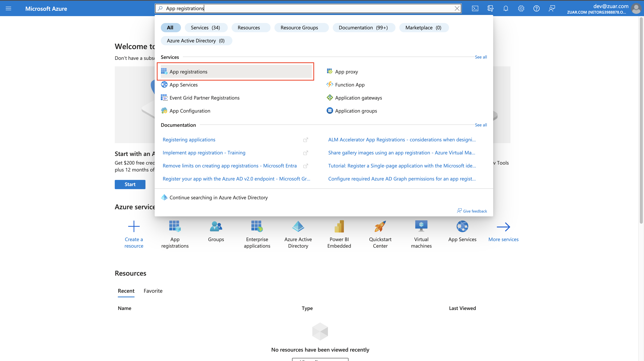Open the Notifications bell
Viewport: 644px width, 361px height.
click(x=505, y=8)
